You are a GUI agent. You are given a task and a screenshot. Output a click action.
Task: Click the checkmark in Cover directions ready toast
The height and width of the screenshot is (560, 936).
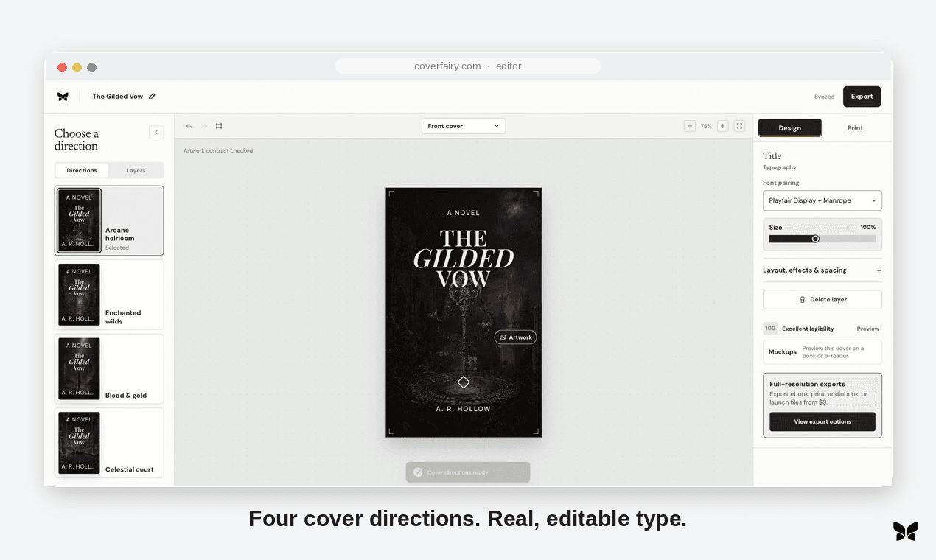pyautogui.click(x=418, y=472)
